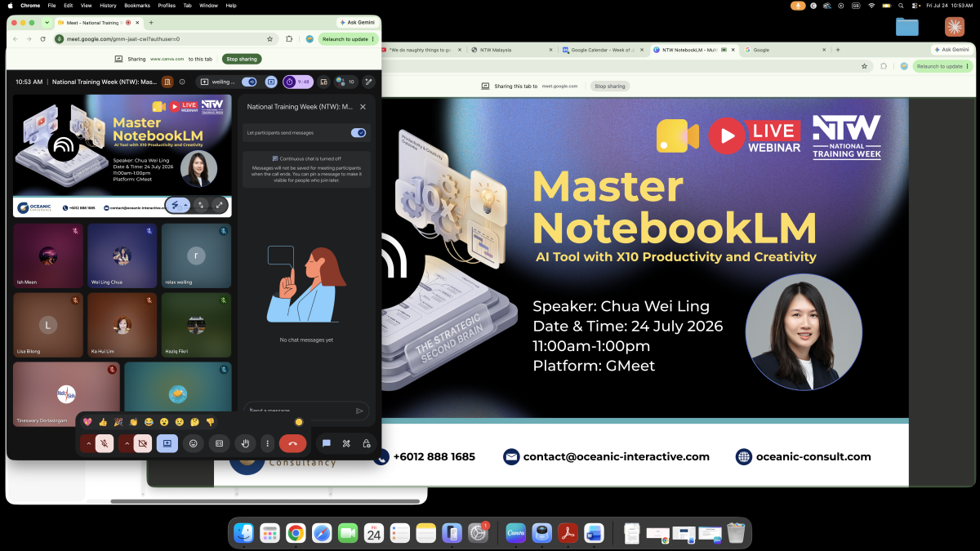Send the party popper reaction

pyautogui.click(x=118, y=422)
